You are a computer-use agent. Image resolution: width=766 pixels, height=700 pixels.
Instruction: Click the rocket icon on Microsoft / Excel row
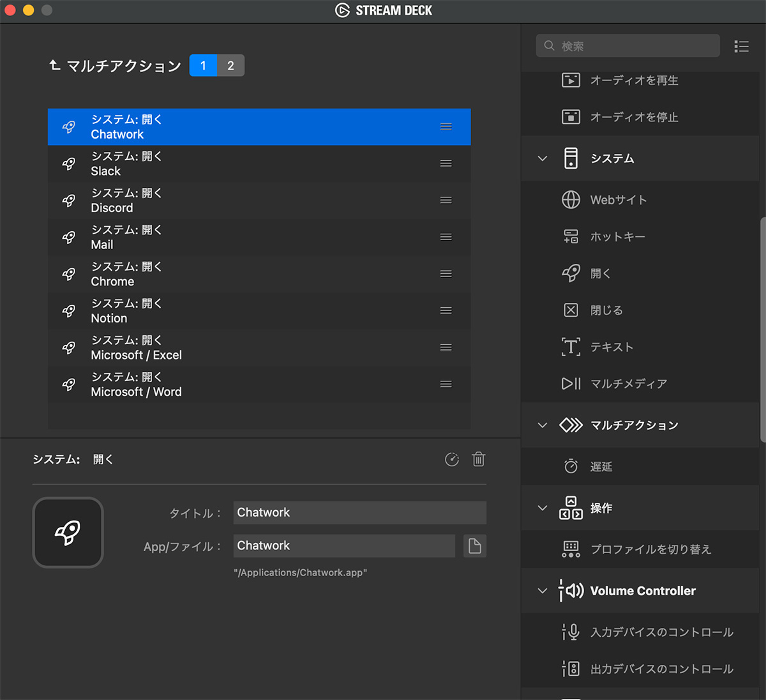click(x=69, y=347)
